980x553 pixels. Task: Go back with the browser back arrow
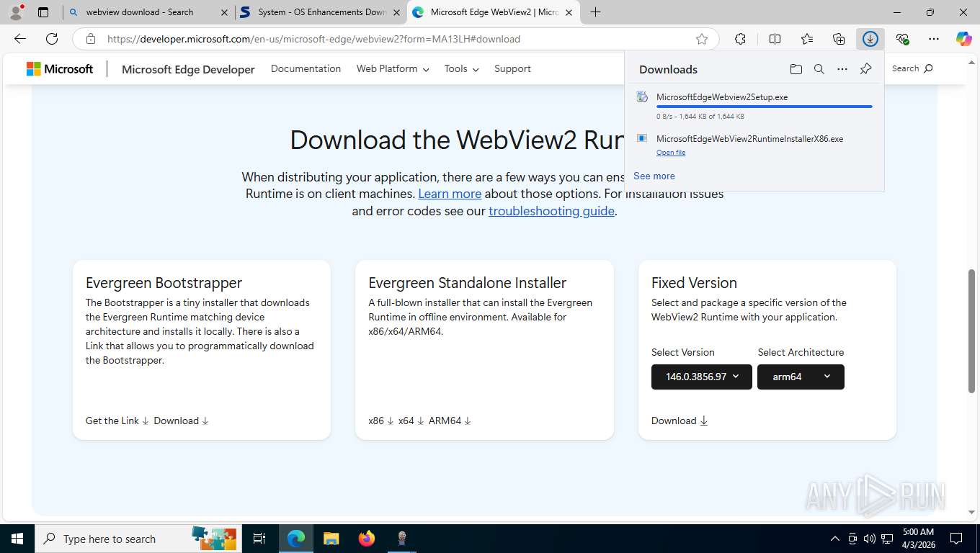point(20,39)
